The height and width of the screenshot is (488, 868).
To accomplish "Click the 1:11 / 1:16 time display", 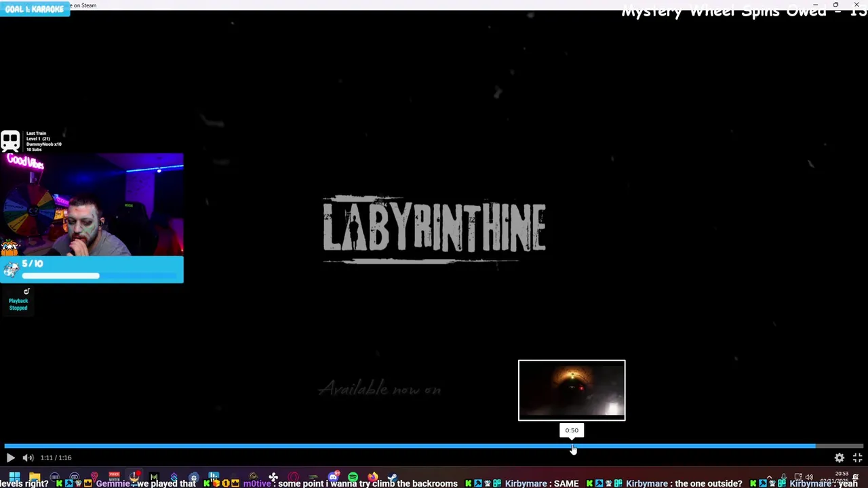I will pos(56,458).
